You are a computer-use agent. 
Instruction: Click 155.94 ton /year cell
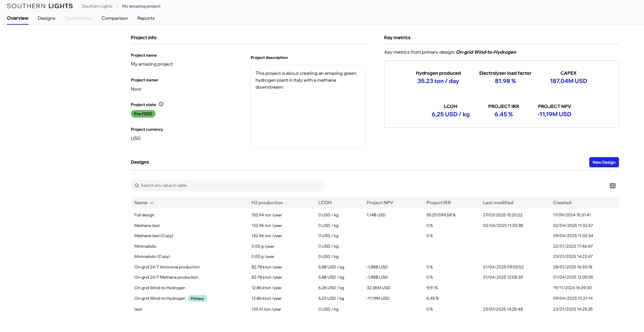266,215
